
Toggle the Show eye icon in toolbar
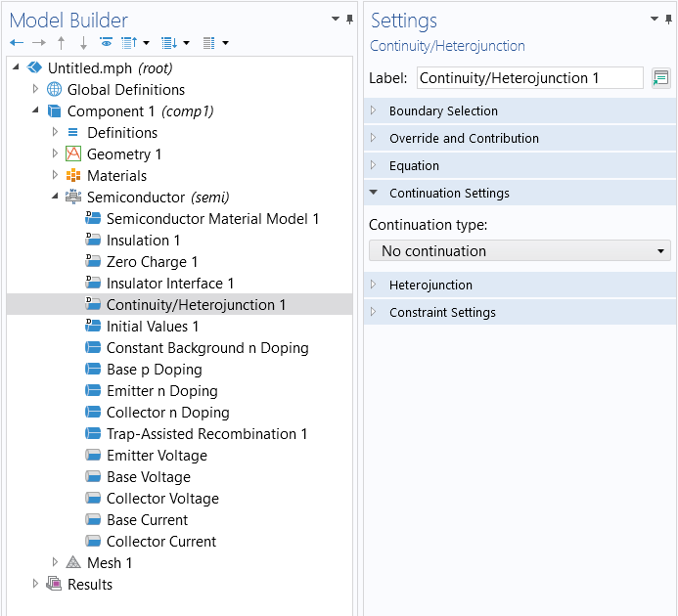106,42
